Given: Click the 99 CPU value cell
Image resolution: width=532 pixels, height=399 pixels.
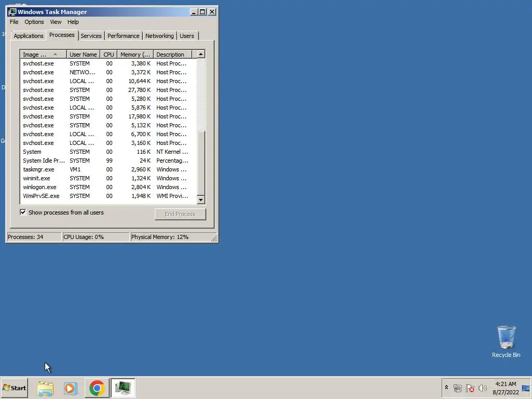Looking at the screenshot, I should [x=109, y=161].
